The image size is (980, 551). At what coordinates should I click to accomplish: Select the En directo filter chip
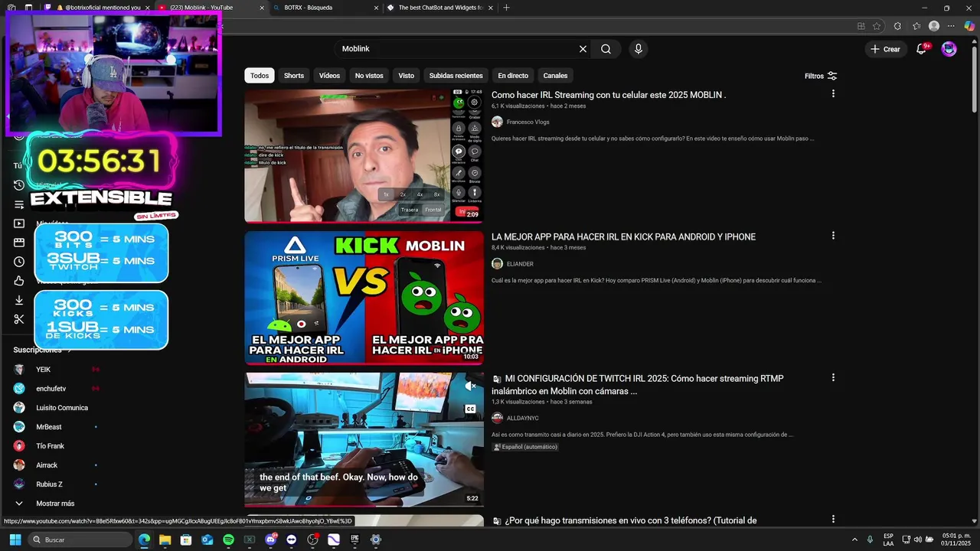(x=513, y=76)
